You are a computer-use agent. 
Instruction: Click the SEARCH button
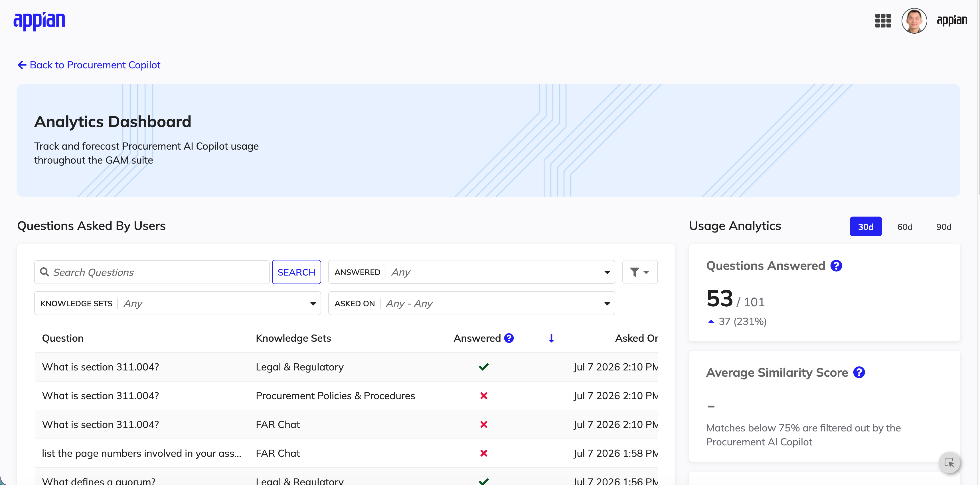click(x=296, y=272)
